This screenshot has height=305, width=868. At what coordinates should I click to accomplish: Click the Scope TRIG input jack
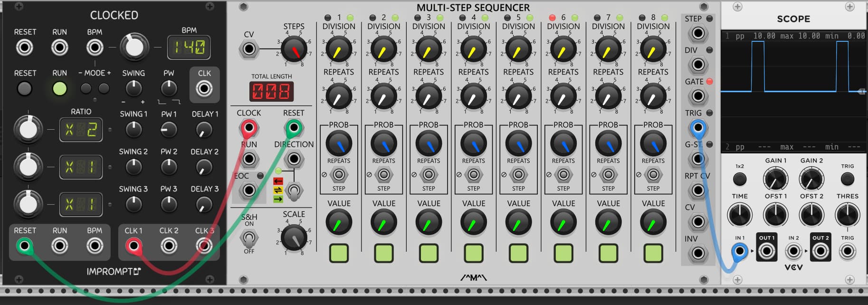point(848,251)
